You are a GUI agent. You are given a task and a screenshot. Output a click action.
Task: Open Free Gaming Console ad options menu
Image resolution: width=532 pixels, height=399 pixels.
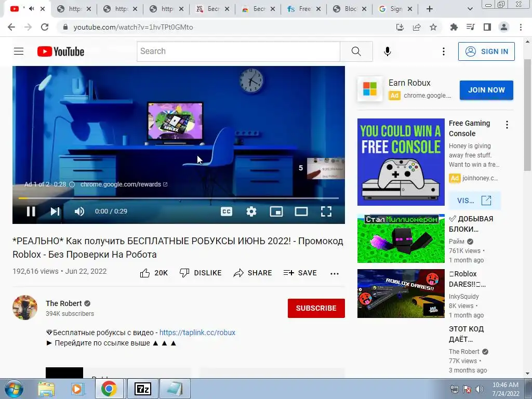pos(507,125)
